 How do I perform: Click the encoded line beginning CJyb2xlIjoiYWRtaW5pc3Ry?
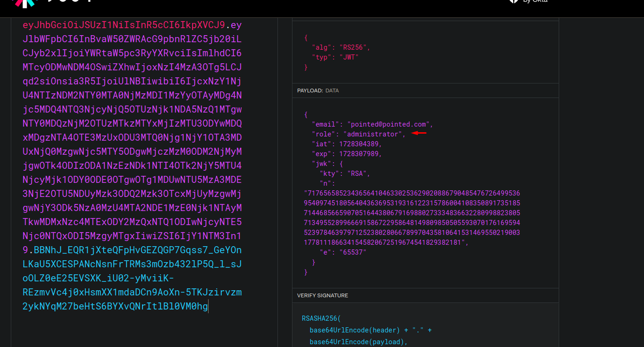pos(132,53)
